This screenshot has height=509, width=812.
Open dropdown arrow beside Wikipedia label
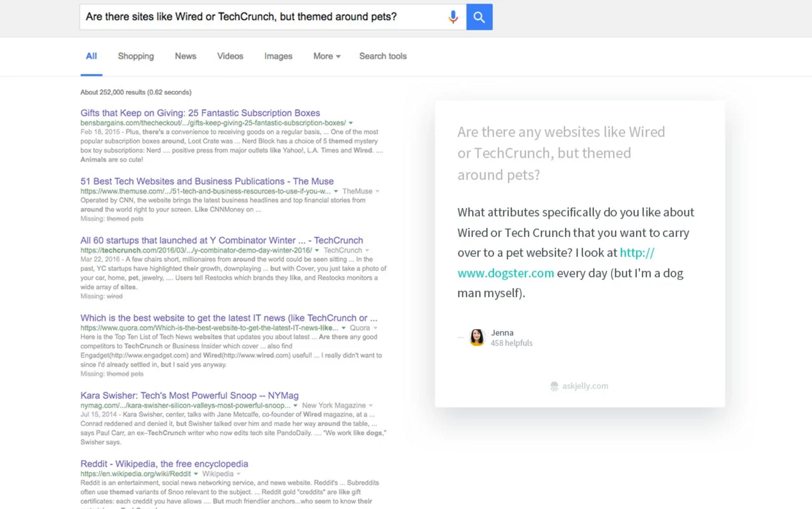pos(238,474)
